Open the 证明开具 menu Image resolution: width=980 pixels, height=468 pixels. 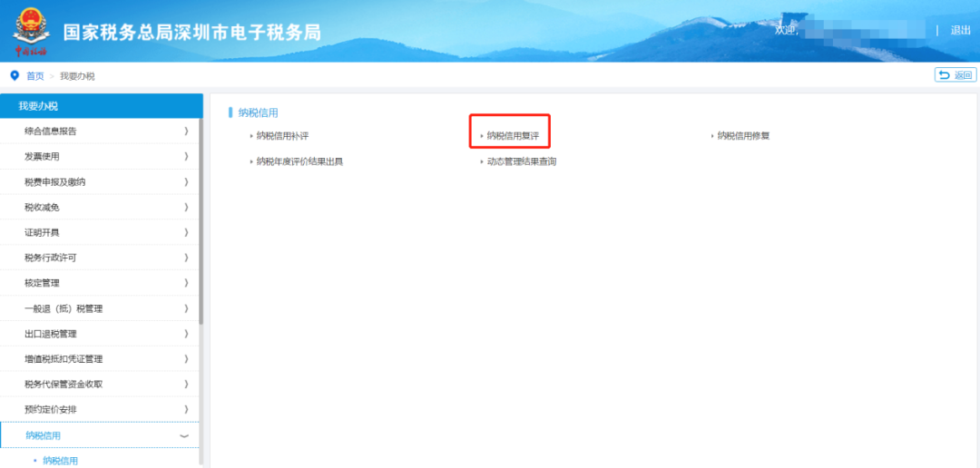(x=102, y=232)
